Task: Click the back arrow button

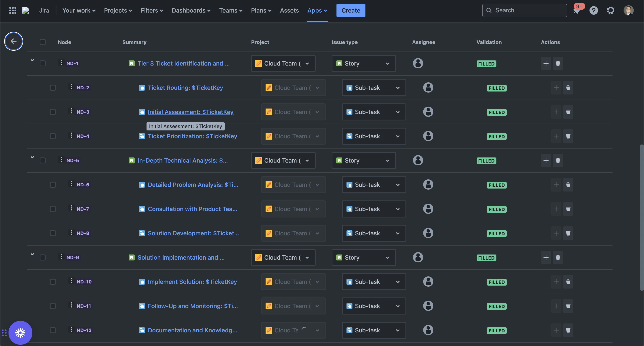Action: [13, 41]
